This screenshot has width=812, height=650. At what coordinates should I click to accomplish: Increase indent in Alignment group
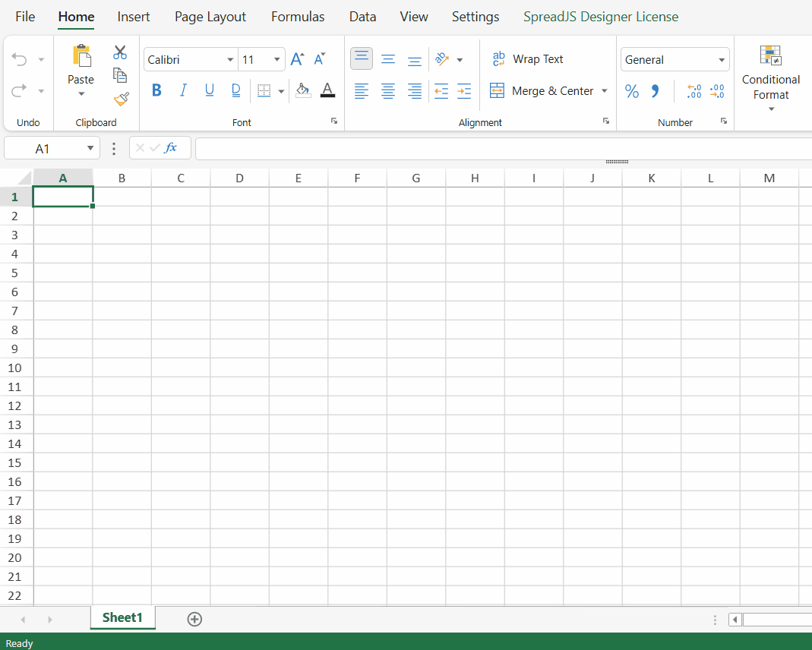(464, 91)
